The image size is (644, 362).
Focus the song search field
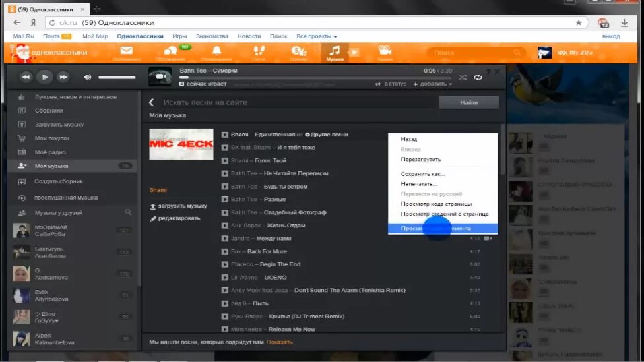coord(298,102)
